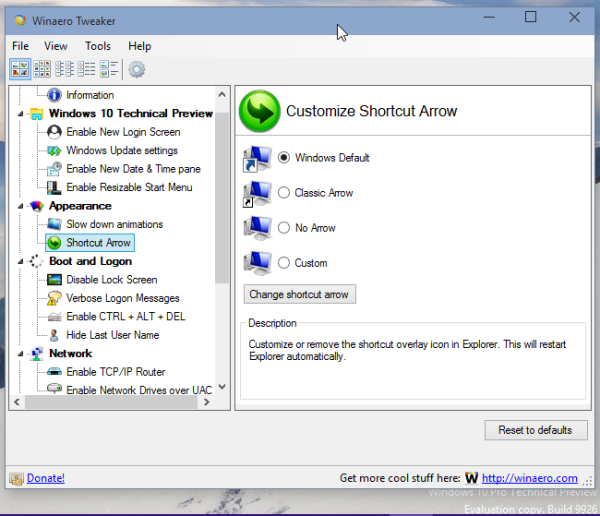Screen dimensions: 600x516
Task: Click the tree horizontal scrollbar left arrow
Action: pos(17,402)
